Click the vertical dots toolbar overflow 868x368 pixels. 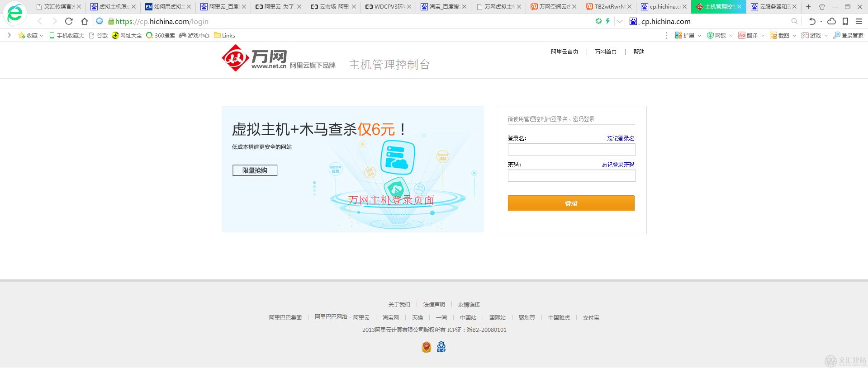point(666,35)
